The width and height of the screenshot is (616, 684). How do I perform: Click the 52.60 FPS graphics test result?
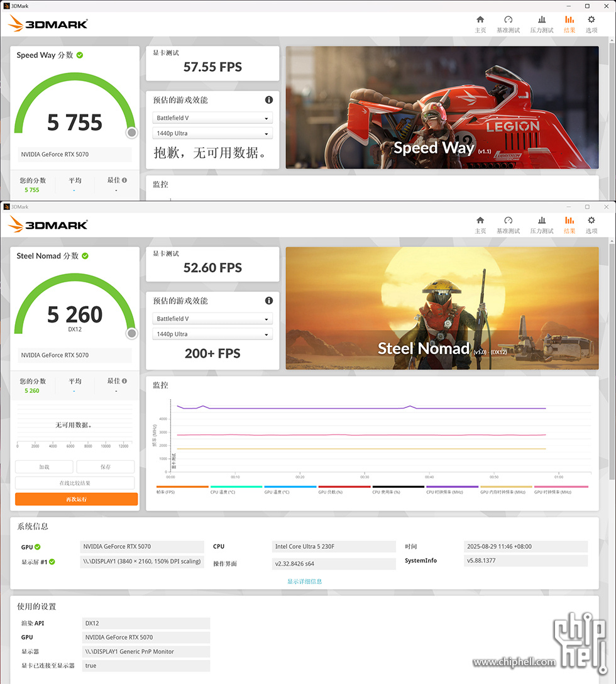212,267
